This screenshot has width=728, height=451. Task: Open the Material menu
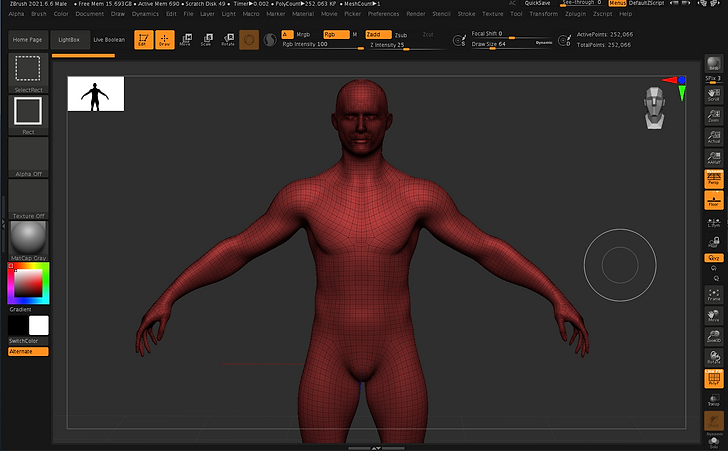pyautogui.click(x=303, y=14)
